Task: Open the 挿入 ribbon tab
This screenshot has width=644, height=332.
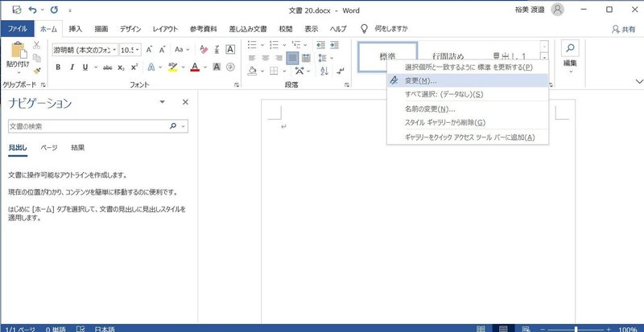Action: tap(75, 29)
